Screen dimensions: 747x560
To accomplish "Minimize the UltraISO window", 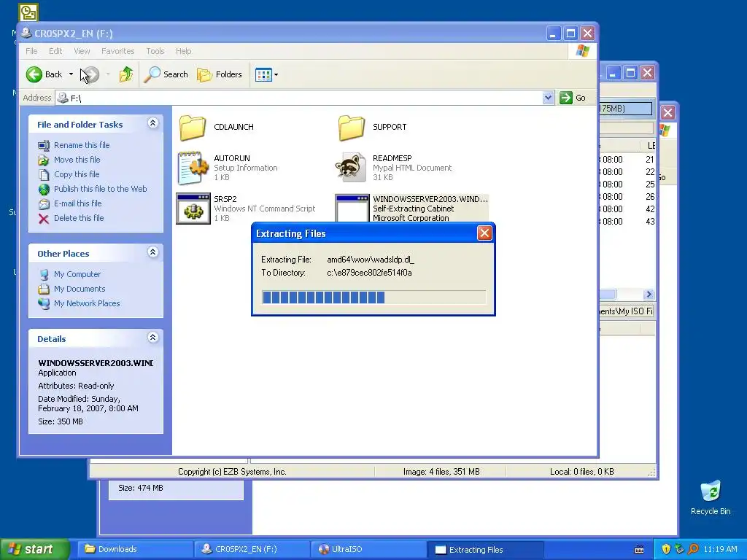I will (x=613, y=73).
